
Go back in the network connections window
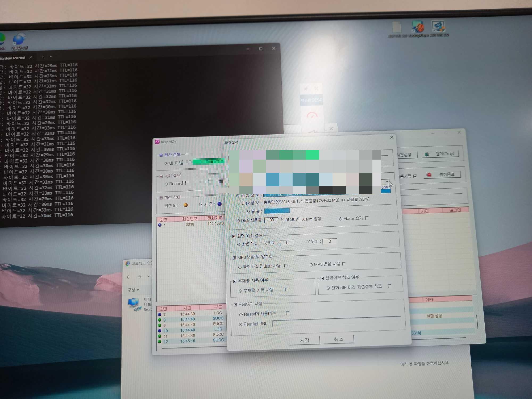[129, 277]
